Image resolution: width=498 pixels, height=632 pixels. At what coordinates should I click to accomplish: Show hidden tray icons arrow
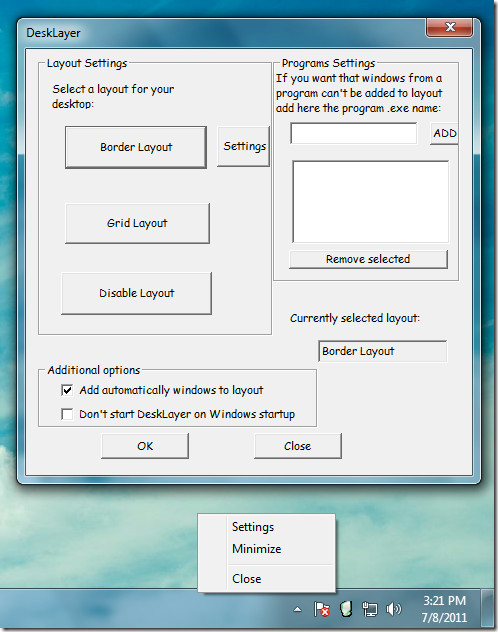(x=297, y=609)
